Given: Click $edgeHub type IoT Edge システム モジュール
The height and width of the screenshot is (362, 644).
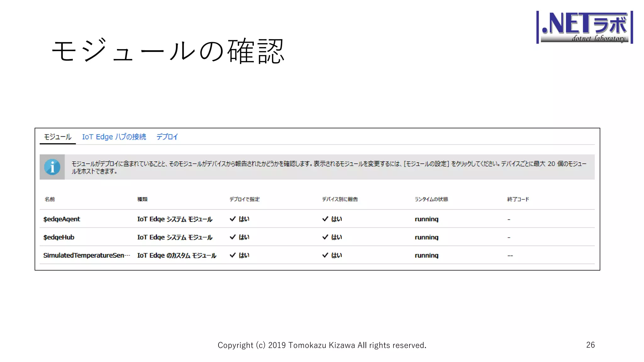Looking at the screenshot, I should [175, 237].
